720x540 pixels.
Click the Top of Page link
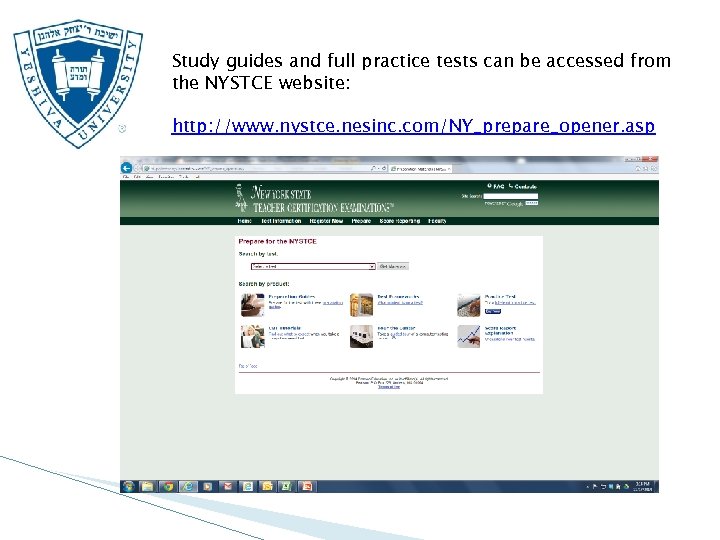tap(248, 366)
